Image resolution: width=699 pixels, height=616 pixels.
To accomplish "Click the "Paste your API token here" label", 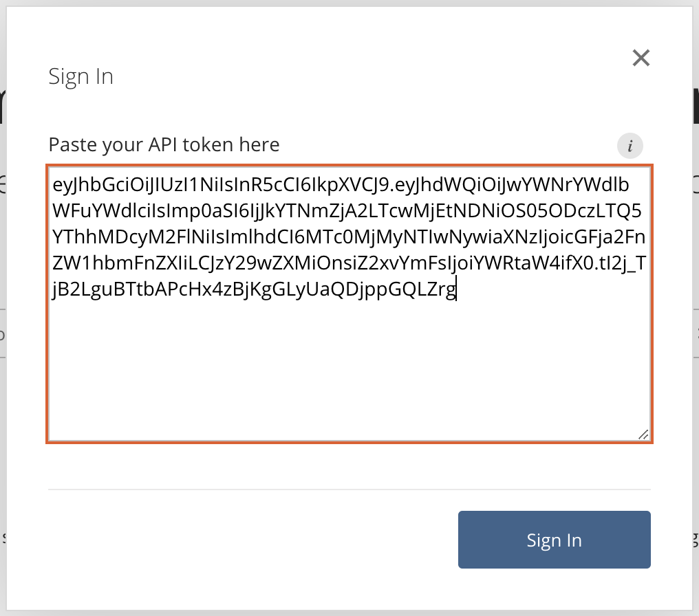I will [164, 145].
